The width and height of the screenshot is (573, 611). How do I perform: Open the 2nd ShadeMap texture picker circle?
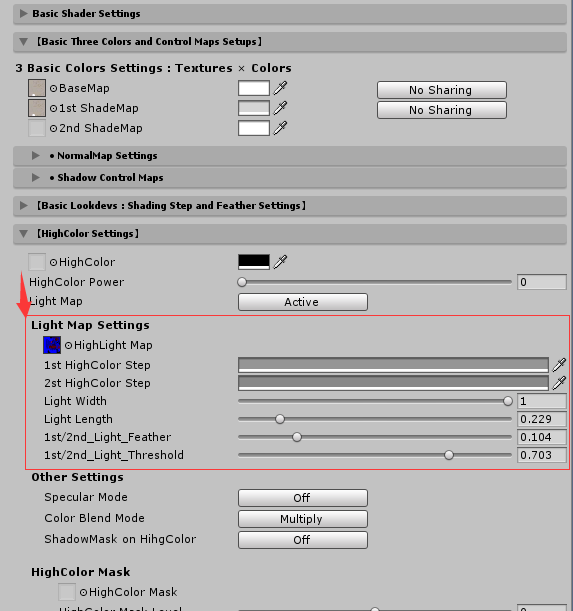(53, 128)
